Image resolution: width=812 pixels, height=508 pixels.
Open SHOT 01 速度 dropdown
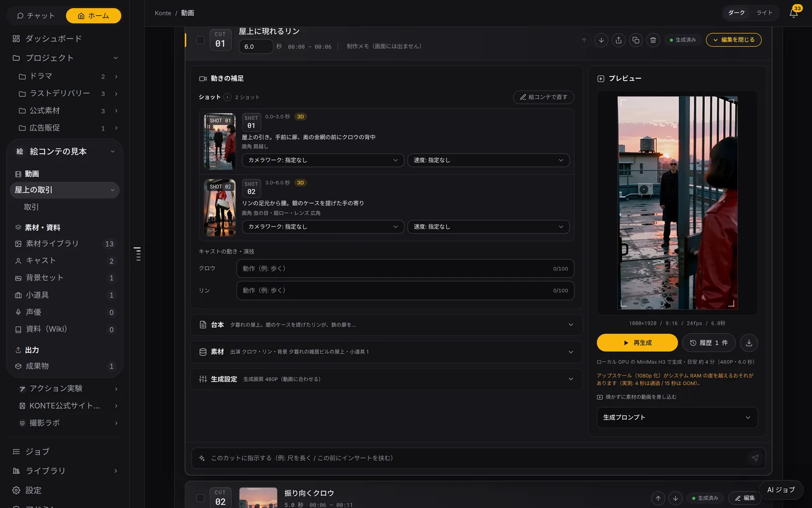[488, 160]
